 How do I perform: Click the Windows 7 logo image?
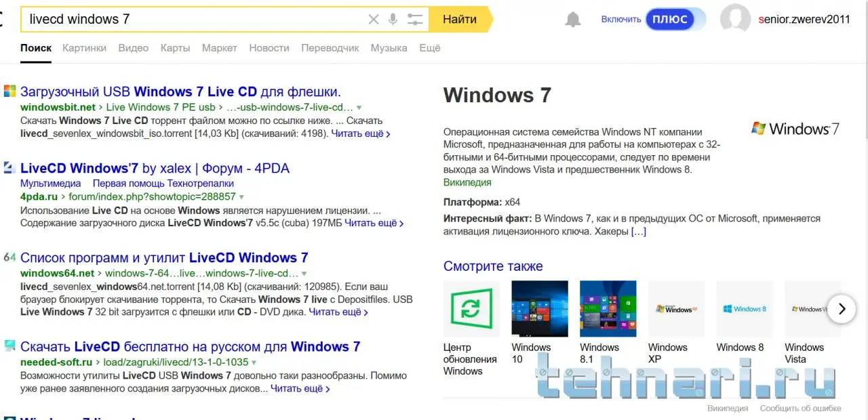tap(795, 129)
